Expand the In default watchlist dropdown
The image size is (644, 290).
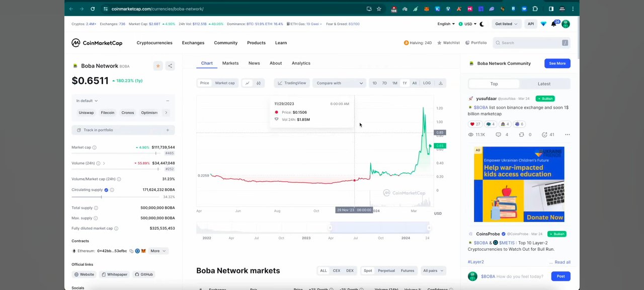click(x=87, y=101)
